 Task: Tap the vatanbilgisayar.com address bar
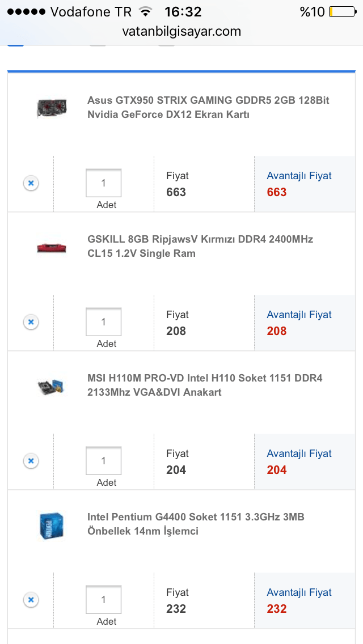tap(181, 32)
